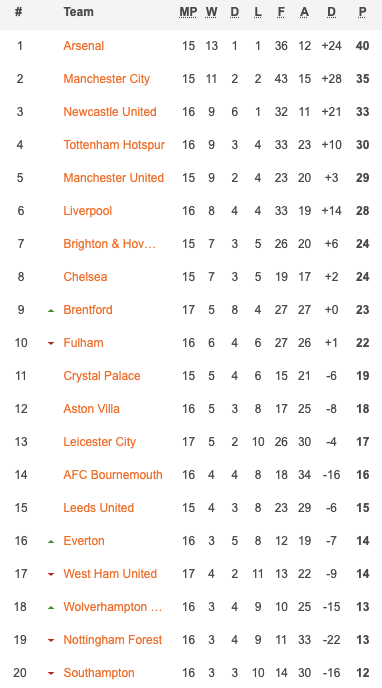The width and height of the screenshot is (382, 688).
Task: Click the F goals-for column header
Action: point(281,12)
